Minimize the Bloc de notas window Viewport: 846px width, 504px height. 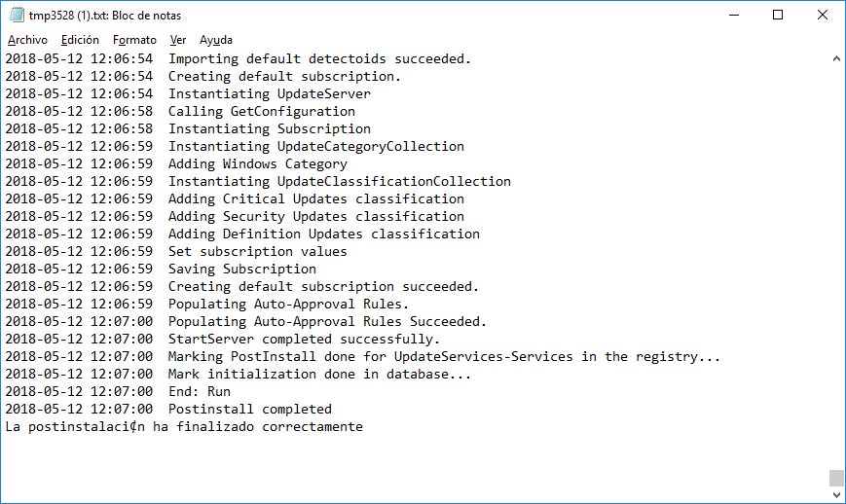coord(732,16)
